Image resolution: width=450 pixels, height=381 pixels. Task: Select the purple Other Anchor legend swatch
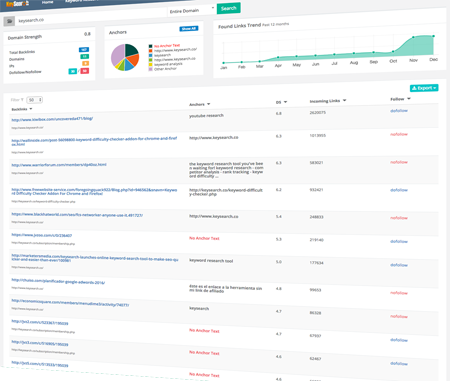pos(151,69)
